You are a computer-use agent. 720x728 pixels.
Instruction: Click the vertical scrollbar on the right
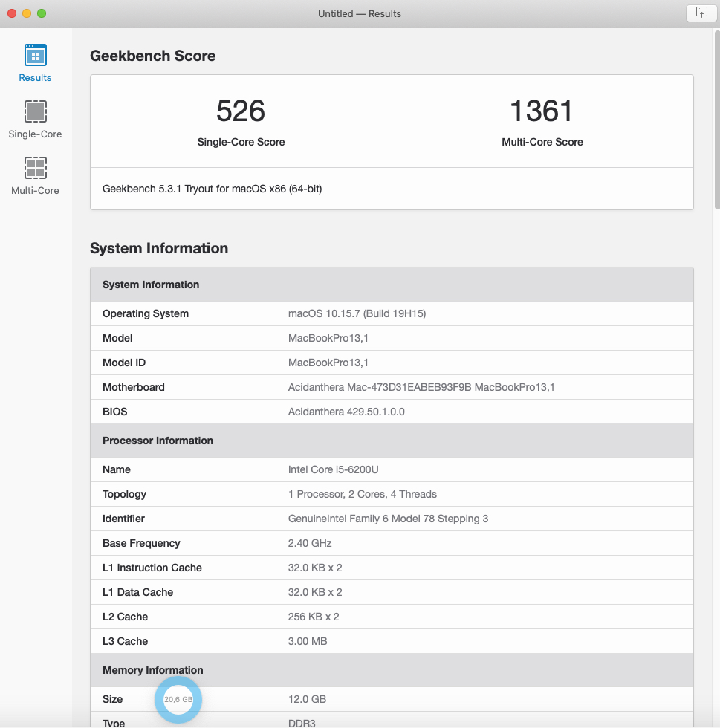tap(716, 119)
